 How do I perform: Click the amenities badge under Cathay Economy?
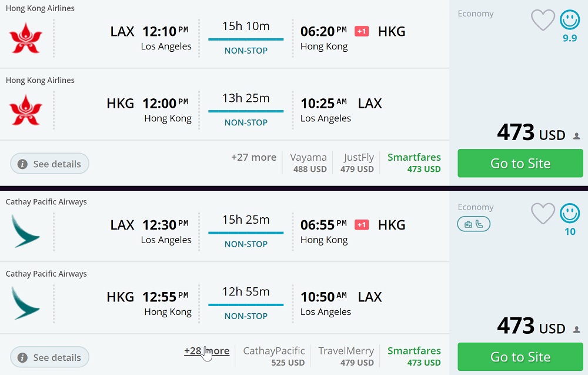(473, 224)
